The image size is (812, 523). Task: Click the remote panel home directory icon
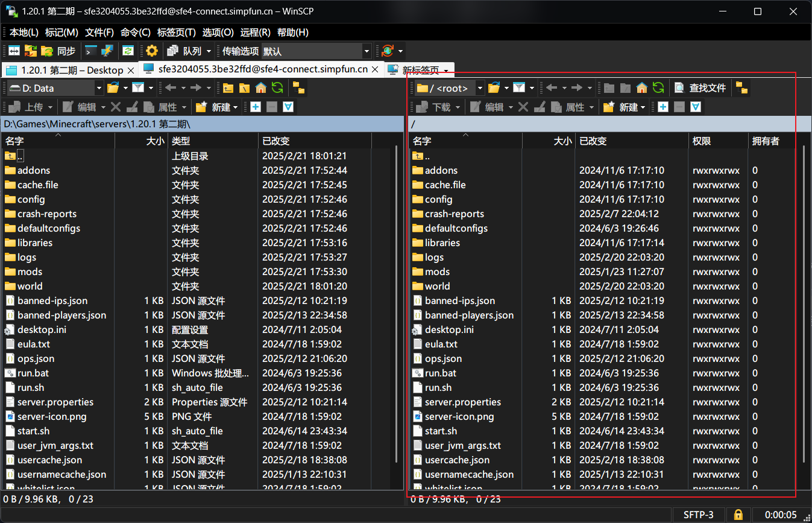(642, 88)
